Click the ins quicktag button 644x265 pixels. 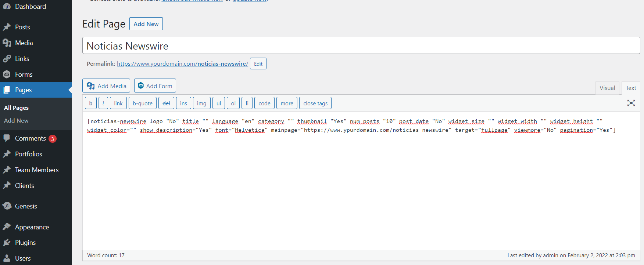[183, 104]
